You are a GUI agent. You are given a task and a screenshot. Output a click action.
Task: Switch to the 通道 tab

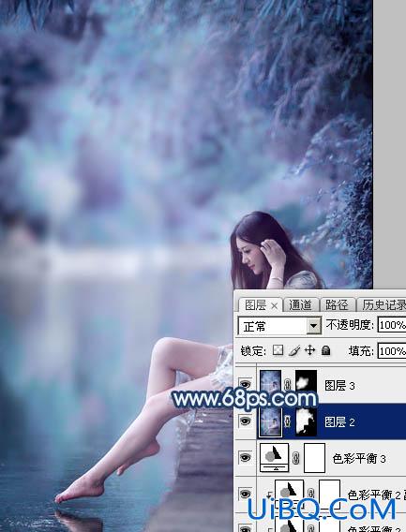(x=301, y=305)
